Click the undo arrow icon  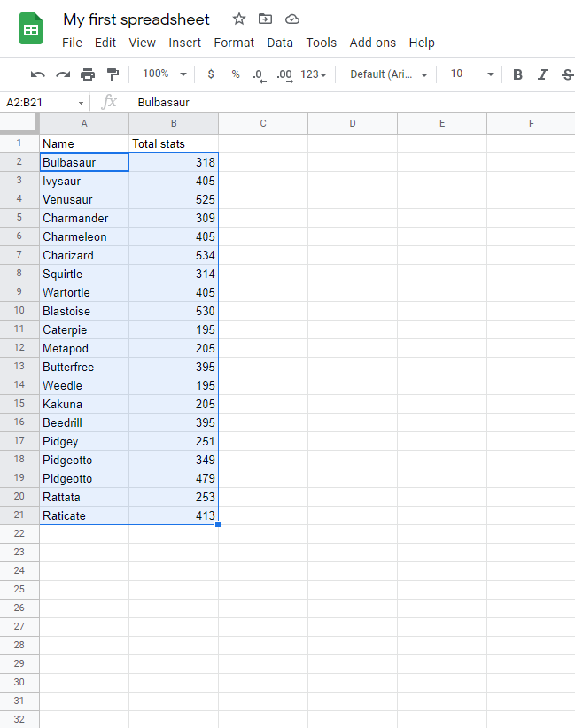(x=37, y=74)
